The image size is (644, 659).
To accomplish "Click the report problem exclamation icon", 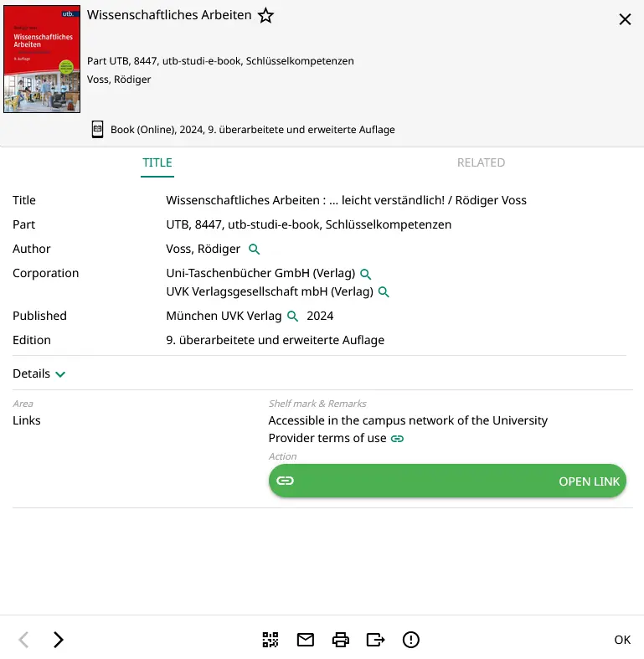I will (x=411, y=640).
